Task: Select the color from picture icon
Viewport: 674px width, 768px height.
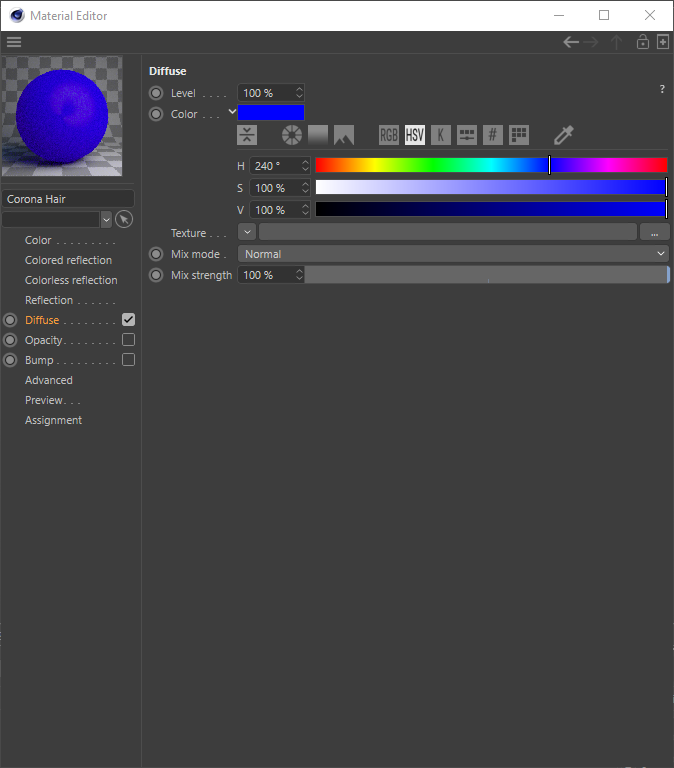Action: pos(344,135)
